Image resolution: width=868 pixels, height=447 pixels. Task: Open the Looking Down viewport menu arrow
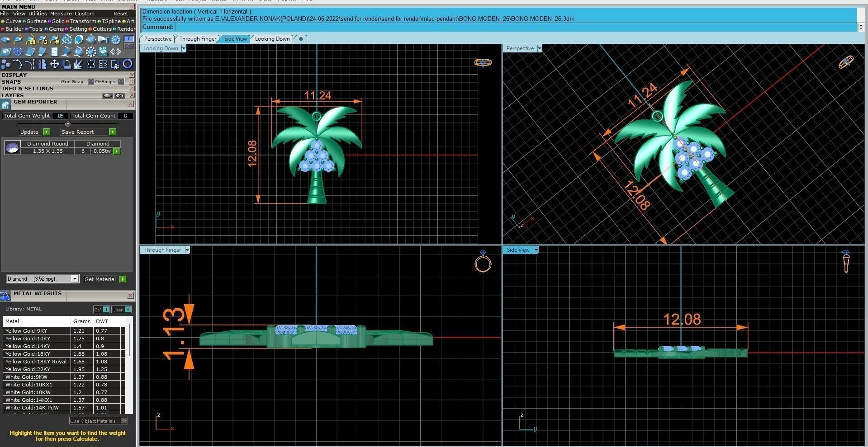184,48
